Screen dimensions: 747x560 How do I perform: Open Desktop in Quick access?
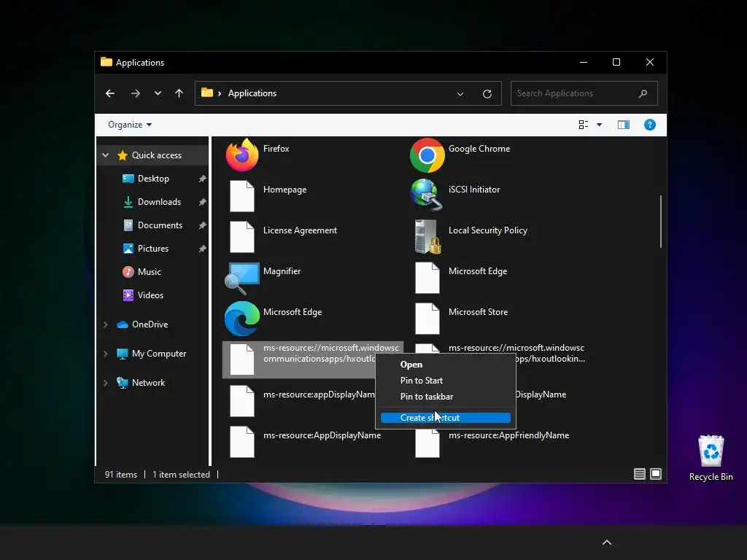153,179
